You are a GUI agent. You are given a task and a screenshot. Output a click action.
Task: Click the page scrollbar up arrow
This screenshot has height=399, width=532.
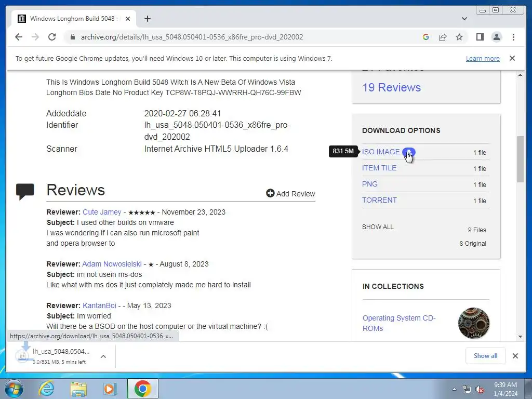(521, 75)
